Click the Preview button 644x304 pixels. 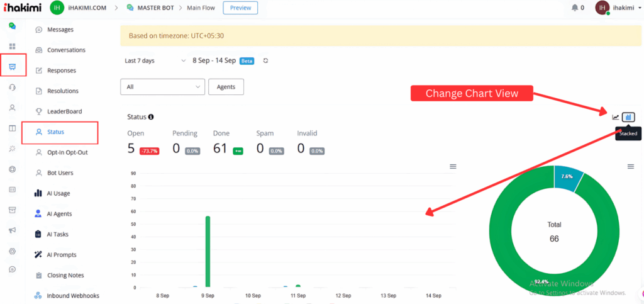pos(240,8)
